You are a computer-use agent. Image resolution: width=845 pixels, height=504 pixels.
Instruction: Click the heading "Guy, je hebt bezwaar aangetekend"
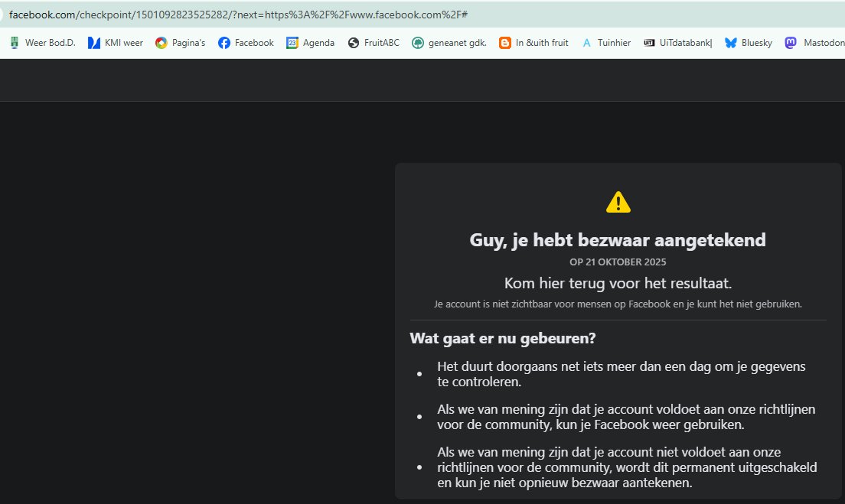tap(618, 239)
